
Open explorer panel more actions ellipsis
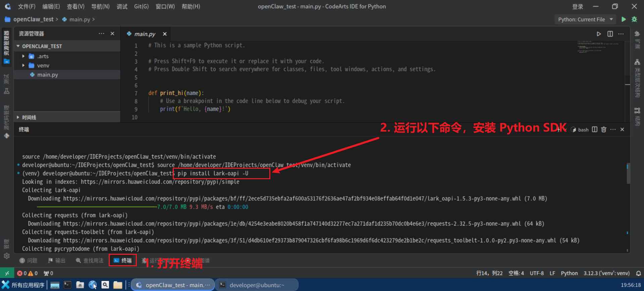[x=101, y=33]
